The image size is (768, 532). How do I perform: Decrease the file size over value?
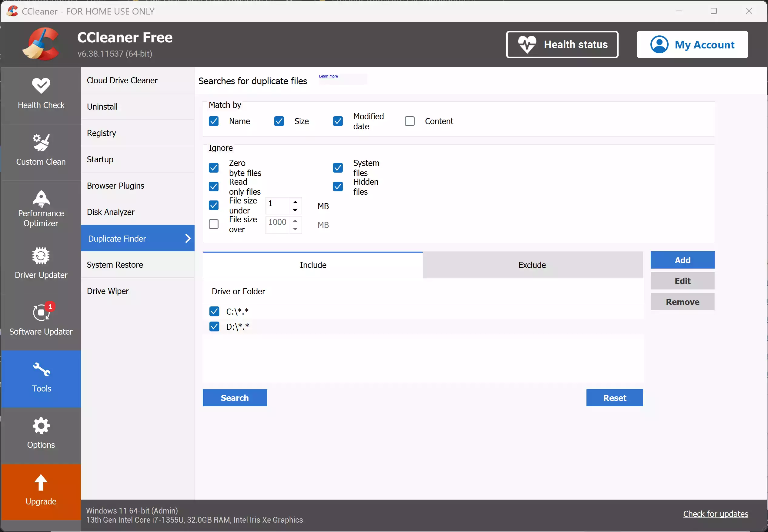[295, 229]
